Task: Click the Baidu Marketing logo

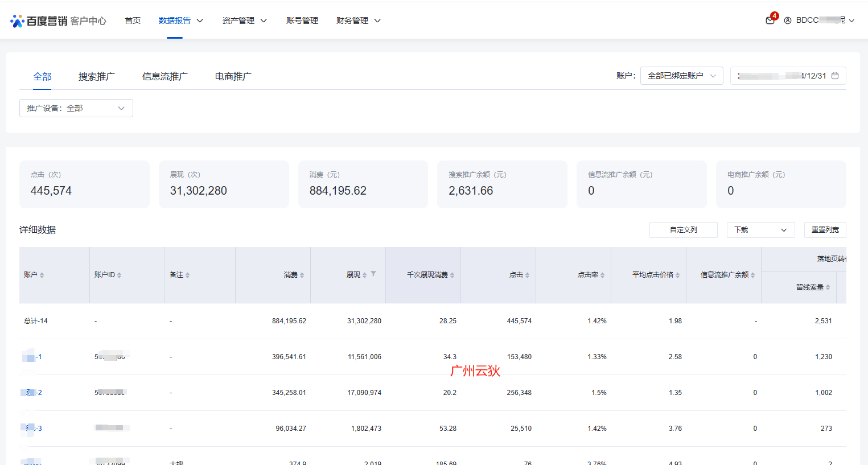Action: [x=58, y=21]
